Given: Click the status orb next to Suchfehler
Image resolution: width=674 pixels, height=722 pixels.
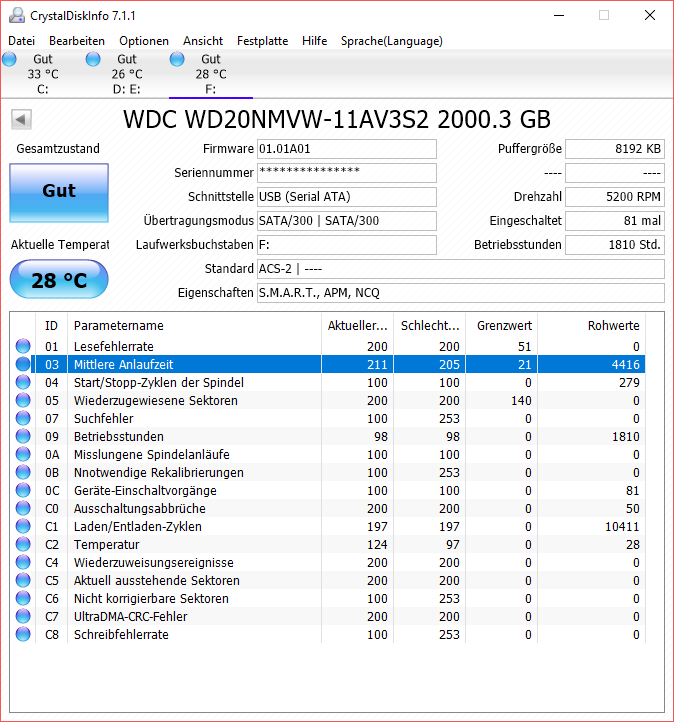Looking at the screenshot, I should (23, 418).
